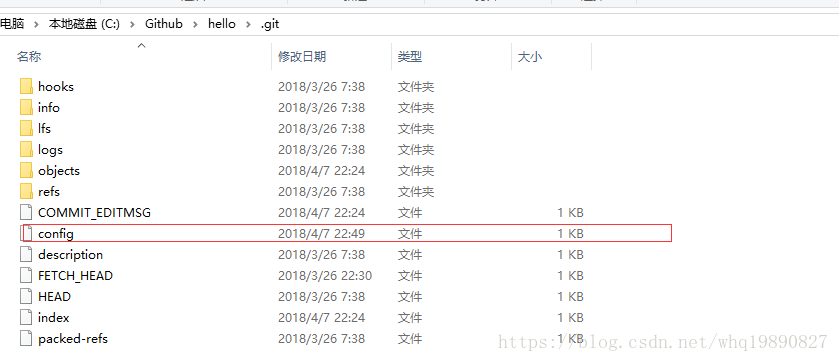
Task: Navigate to 本地磁盘 (C:) in breadcrumb
Action: click(x=84, y=24)
